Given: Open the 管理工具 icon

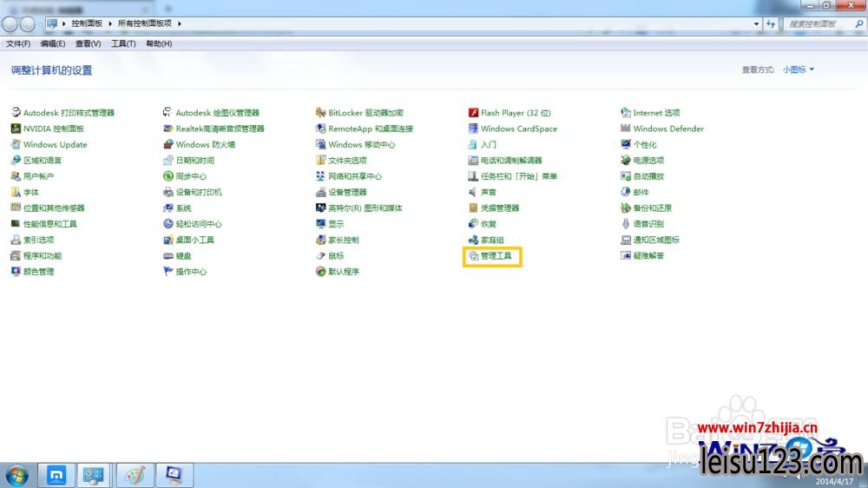Looking at the screenshot, I should [473, 256].
